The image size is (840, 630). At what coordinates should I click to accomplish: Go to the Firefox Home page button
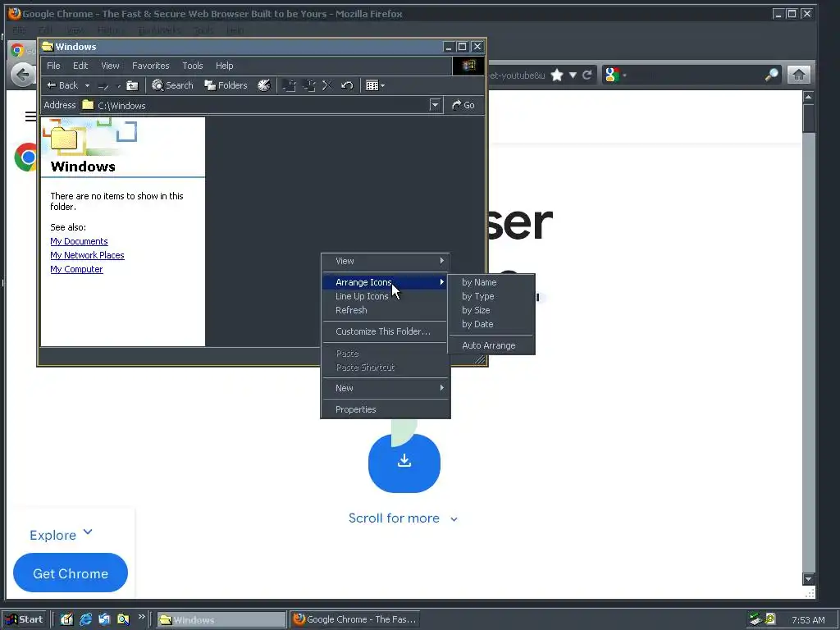(x=799, y=75)
